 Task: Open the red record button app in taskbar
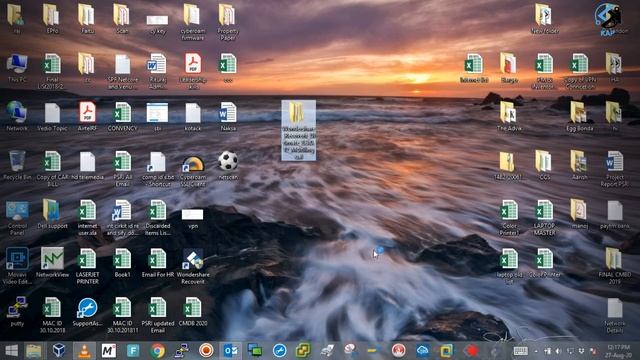click(x=206, y=351)
